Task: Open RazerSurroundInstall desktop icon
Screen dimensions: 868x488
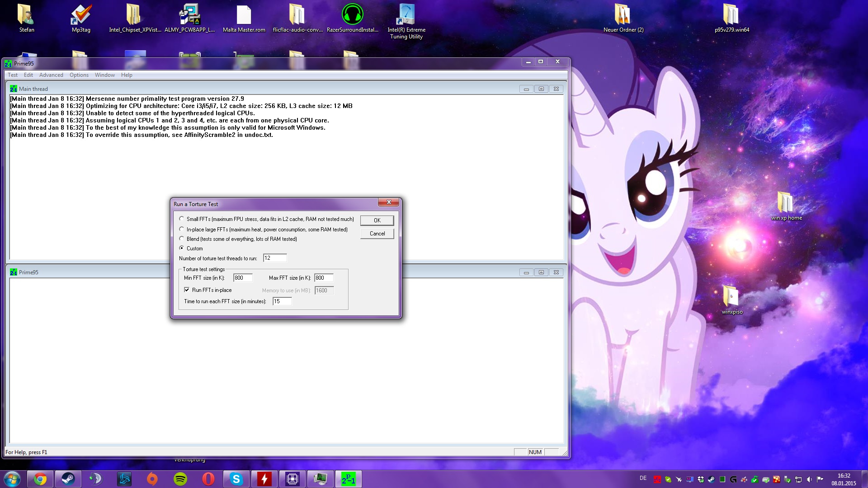Action: [x=352, y=16]
